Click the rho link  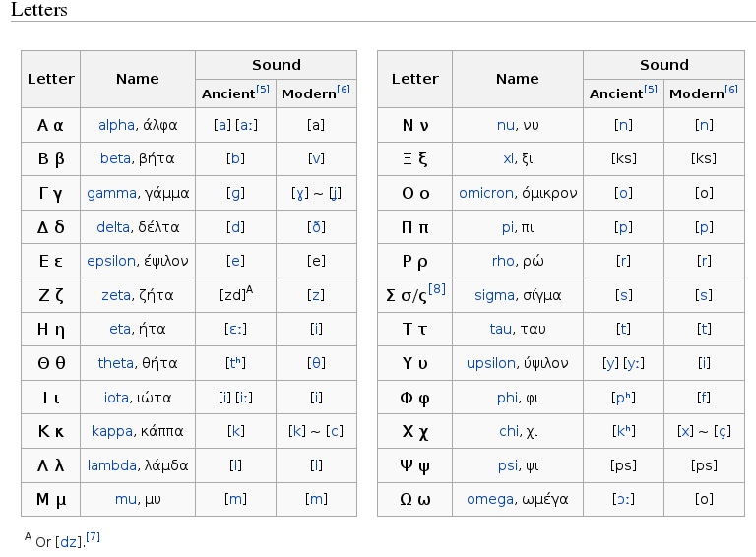tap(503, 261)
